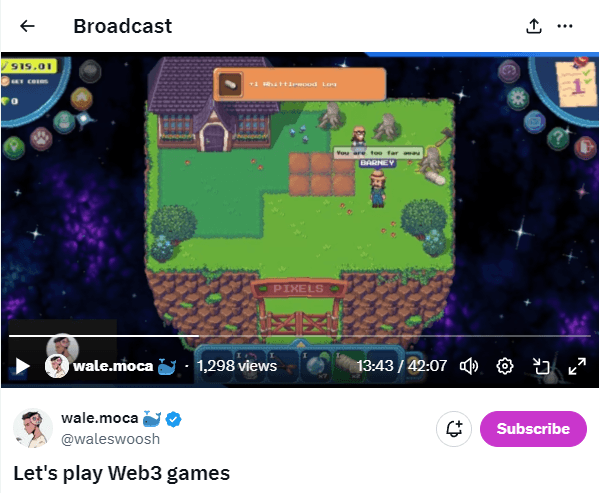This screenshot has height=493, width=599.
Task: Click the in-game exit door icon
Action: [x=586, y=147]
